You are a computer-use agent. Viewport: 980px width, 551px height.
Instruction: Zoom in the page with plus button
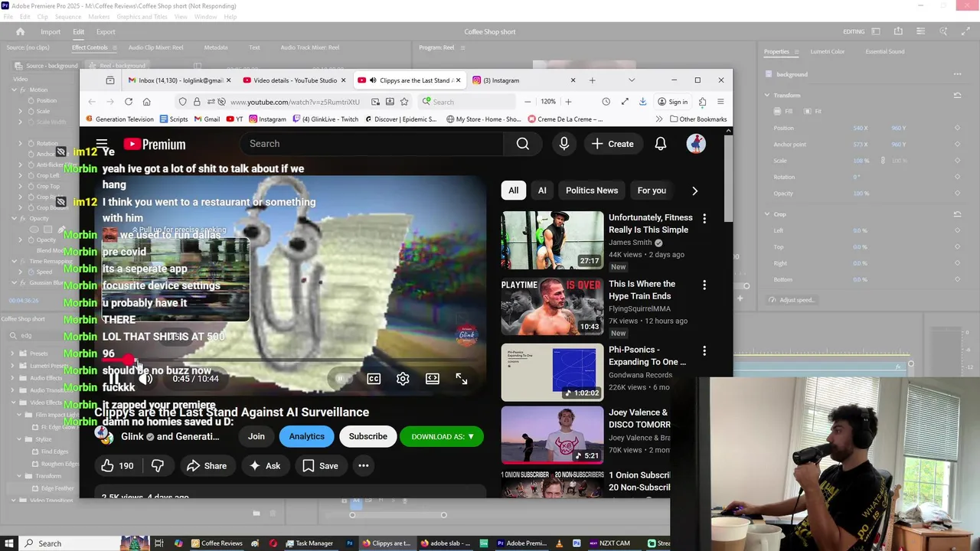click(568, 102)
